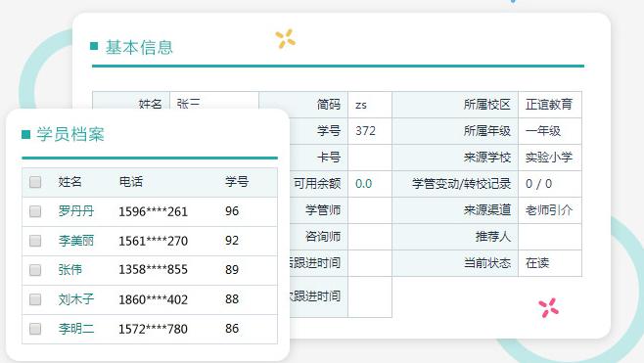
Task: Click the 来源学校 label
Action: 487,158
